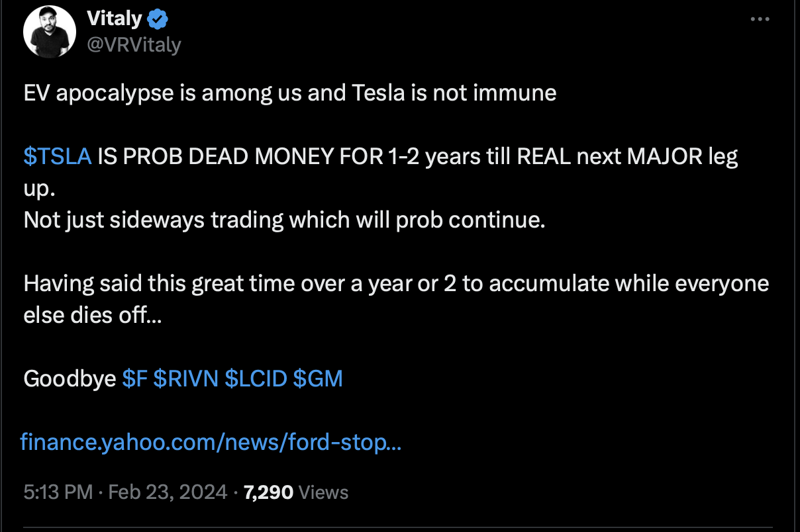The width and height of the screenshot is (800, 532).
Task: Click the 'Not just sideways trading' sentence
Action: point(285,220)
